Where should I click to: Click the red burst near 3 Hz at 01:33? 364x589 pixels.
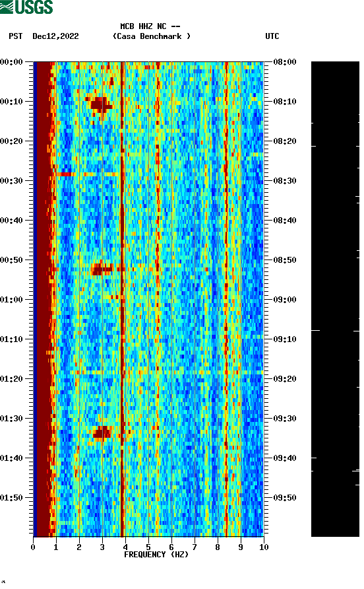tap(102, 433)
